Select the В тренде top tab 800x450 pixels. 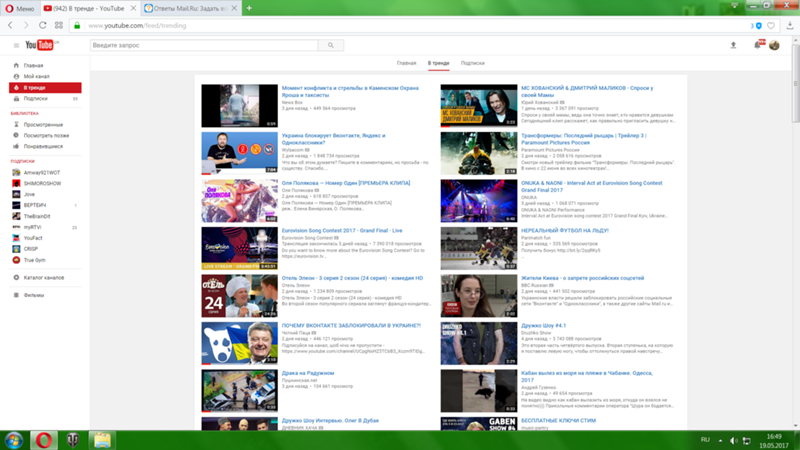438,63
